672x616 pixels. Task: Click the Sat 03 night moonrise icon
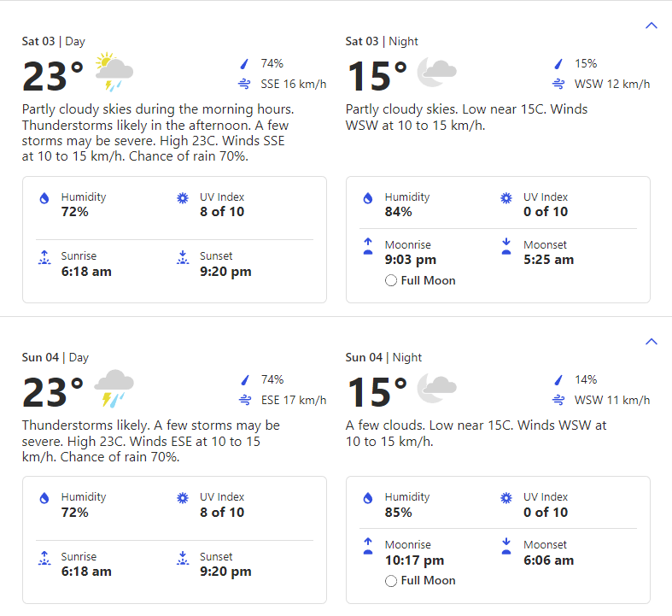[x=368, y=246]
